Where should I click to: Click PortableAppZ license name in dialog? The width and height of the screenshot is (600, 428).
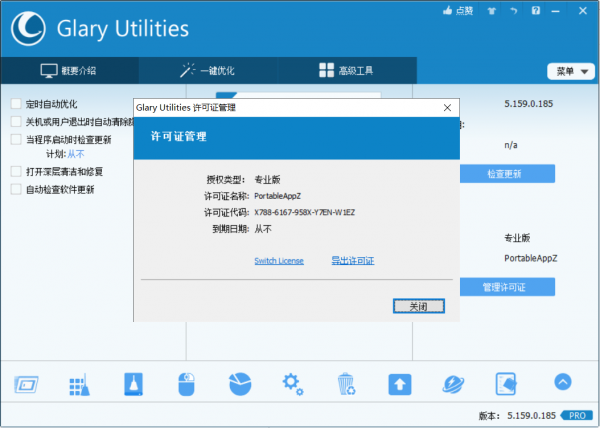click(277, 196)
